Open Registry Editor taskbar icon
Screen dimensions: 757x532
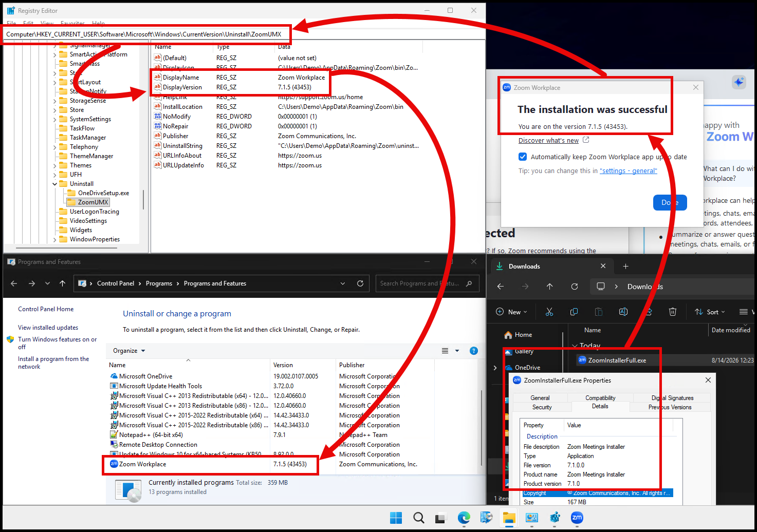click(555, 518)
